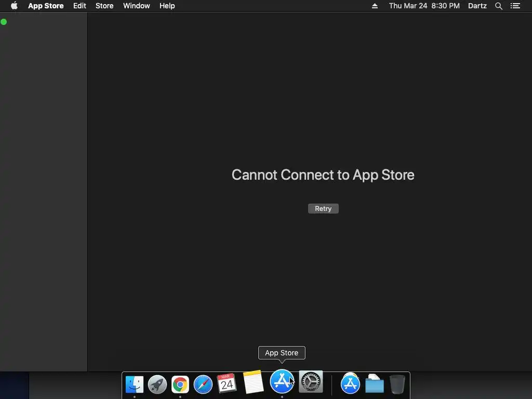Click the eject icon in menu bar
The height and width of the screenshot is (399, 532).
click(x=375, y=6)
